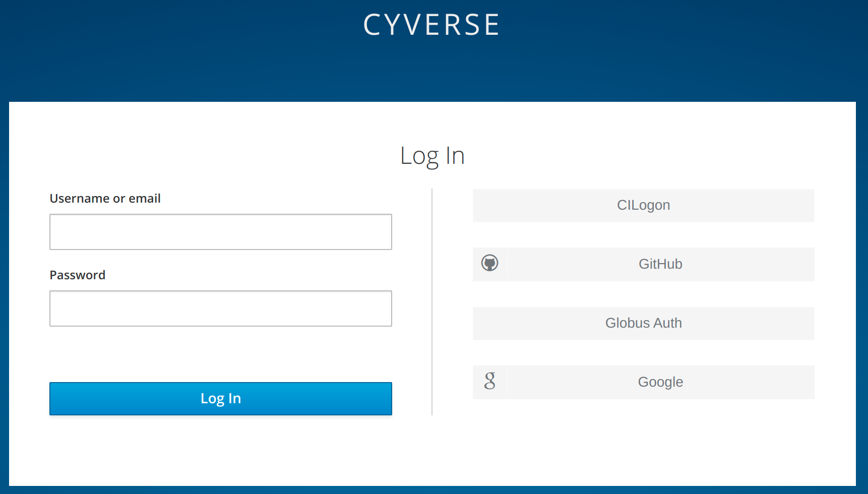Screen dimensions: 868x494
Task: Click the Google g icon
Action: (489, 381)
